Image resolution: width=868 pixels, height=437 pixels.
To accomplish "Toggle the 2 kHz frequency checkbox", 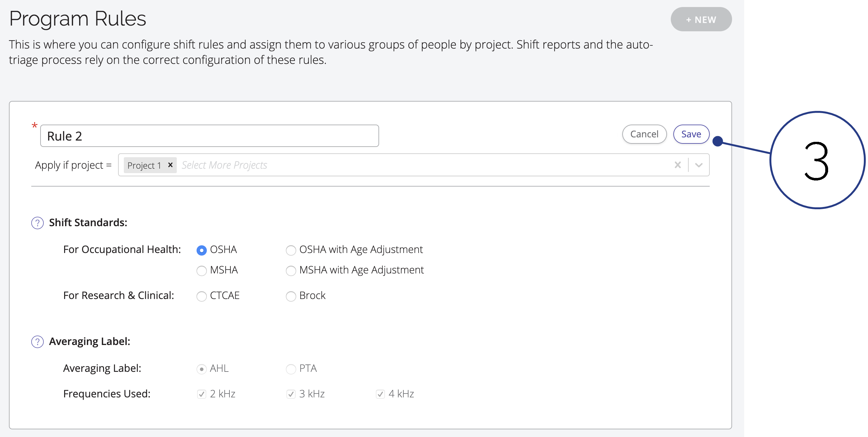I will [x=201, y=394].
